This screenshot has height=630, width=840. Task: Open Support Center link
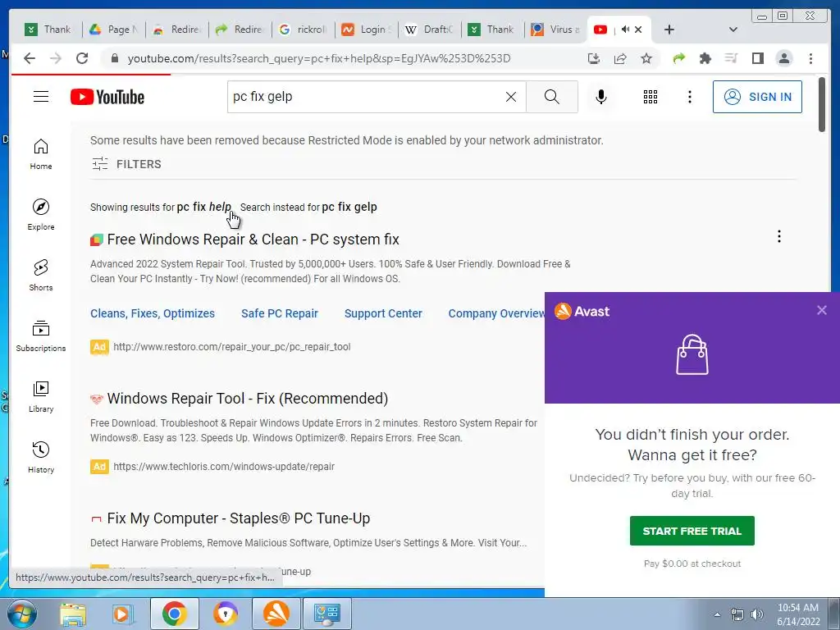pos(383,313)
